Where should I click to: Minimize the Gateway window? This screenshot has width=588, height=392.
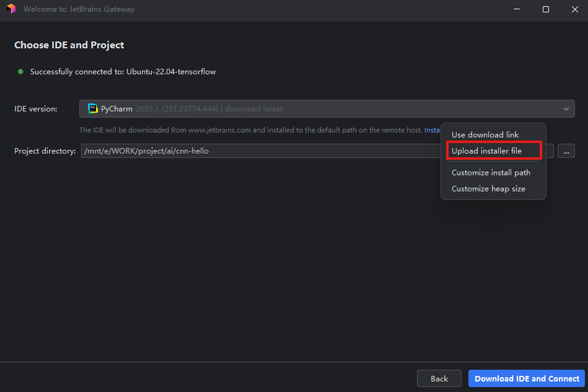517,9
